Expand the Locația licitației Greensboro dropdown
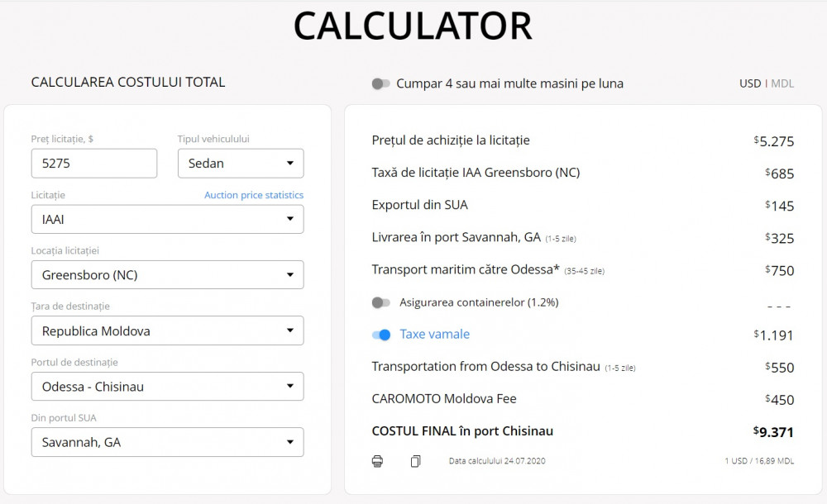The height and width of the screenshot is (504, 827). pyautogui.click(x=167, y=275)
